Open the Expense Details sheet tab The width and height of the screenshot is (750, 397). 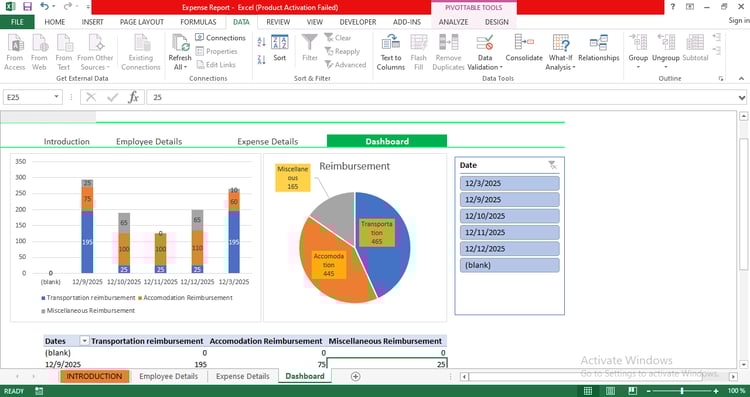click(243, 376)
